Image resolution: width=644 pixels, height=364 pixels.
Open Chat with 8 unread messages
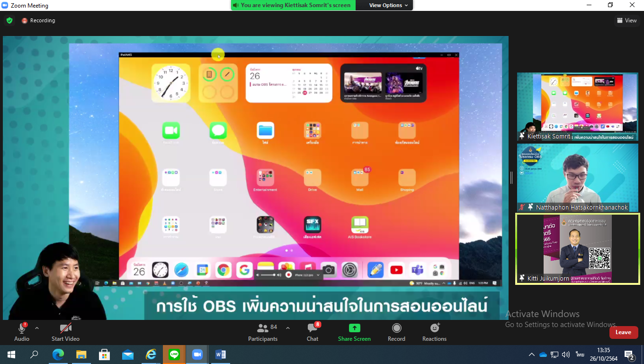(x=313, y=332)
